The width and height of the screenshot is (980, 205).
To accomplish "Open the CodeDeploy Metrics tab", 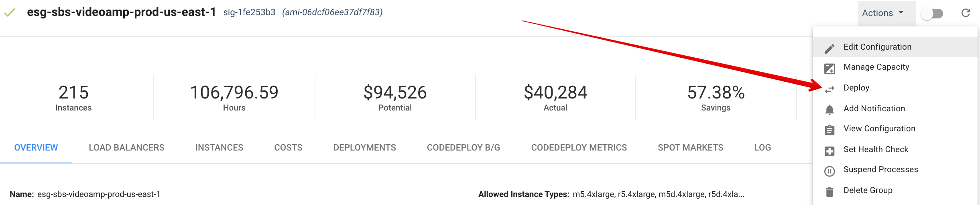I will (x=579, y=148).
